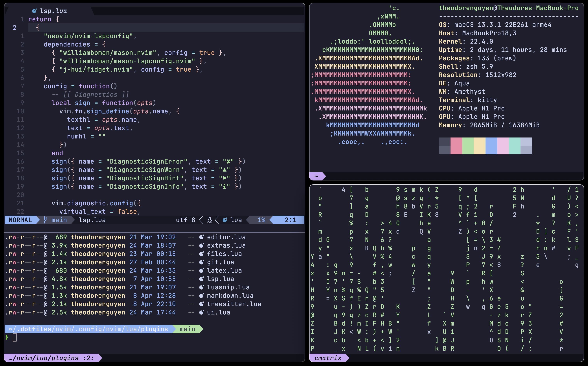Click the Lua icon beside treesitter.lua
Viewport: 588px width, 366px height.
click(x=201, y=304)
